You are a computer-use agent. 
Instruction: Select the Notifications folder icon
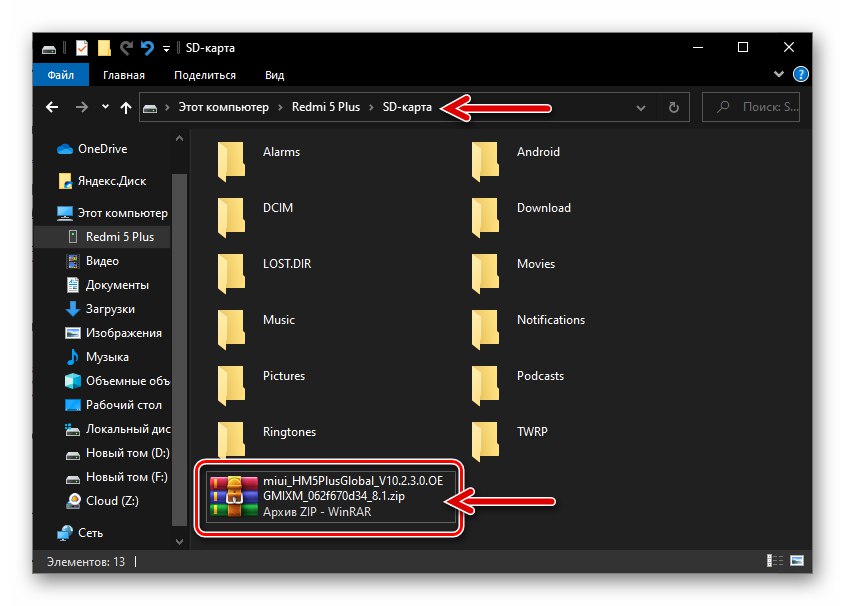(x=485, y=329)
